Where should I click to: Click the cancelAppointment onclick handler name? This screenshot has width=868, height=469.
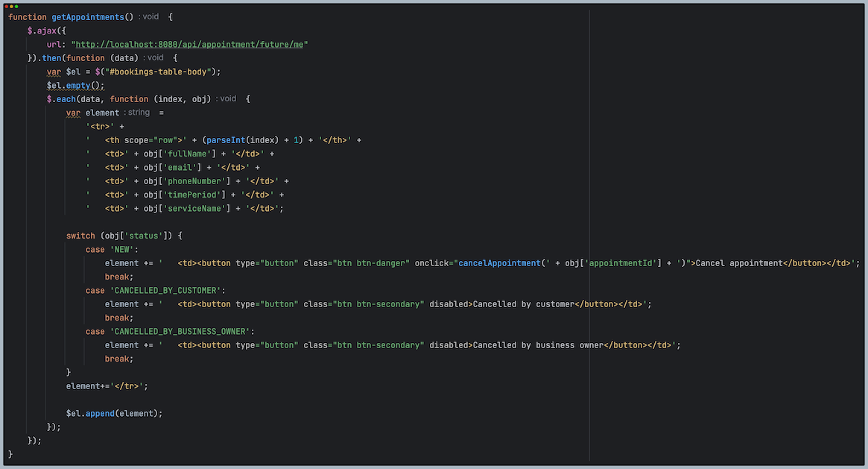[497, 263]
